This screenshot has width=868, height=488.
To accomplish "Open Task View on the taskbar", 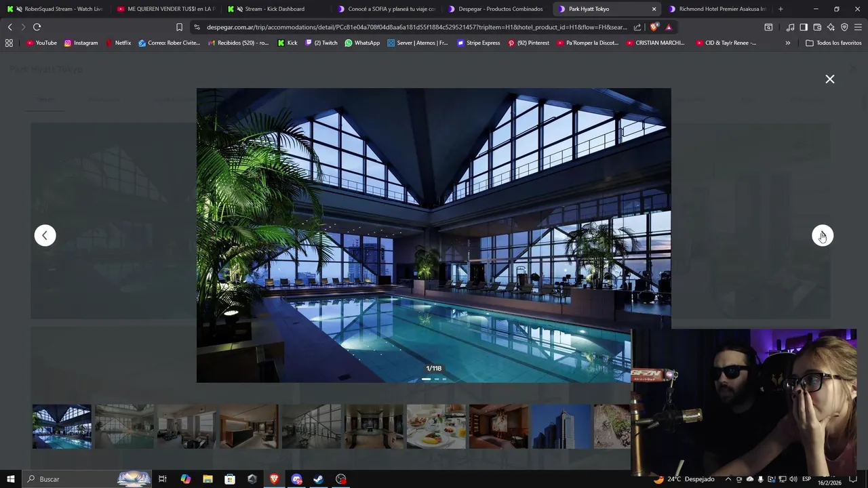I will coord(163,479).
